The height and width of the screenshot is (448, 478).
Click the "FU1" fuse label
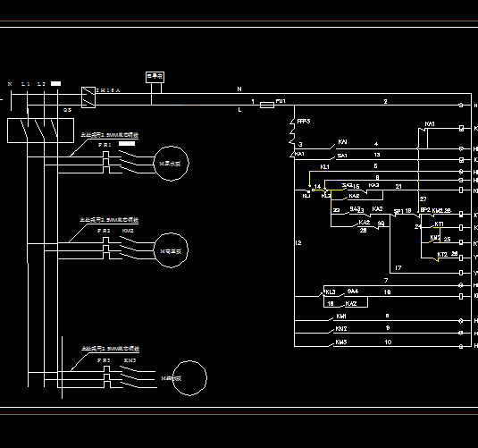click(281, 101)
